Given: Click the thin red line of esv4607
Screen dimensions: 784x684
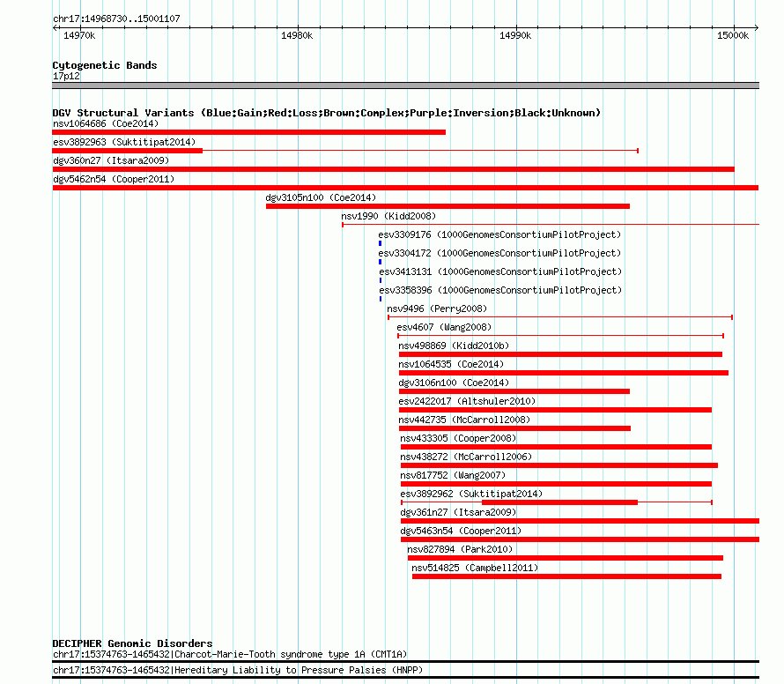Looking at the screenshot, I should click(x=561, y=336).
